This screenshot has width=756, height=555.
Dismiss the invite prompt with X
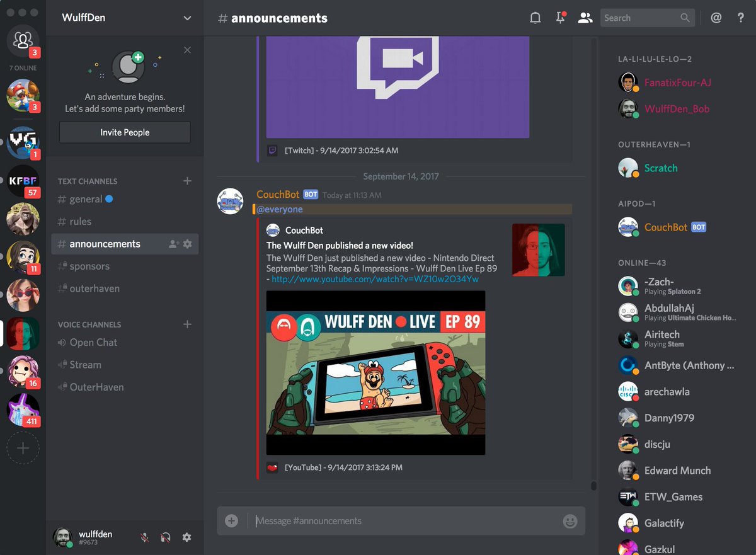(187, 50)
